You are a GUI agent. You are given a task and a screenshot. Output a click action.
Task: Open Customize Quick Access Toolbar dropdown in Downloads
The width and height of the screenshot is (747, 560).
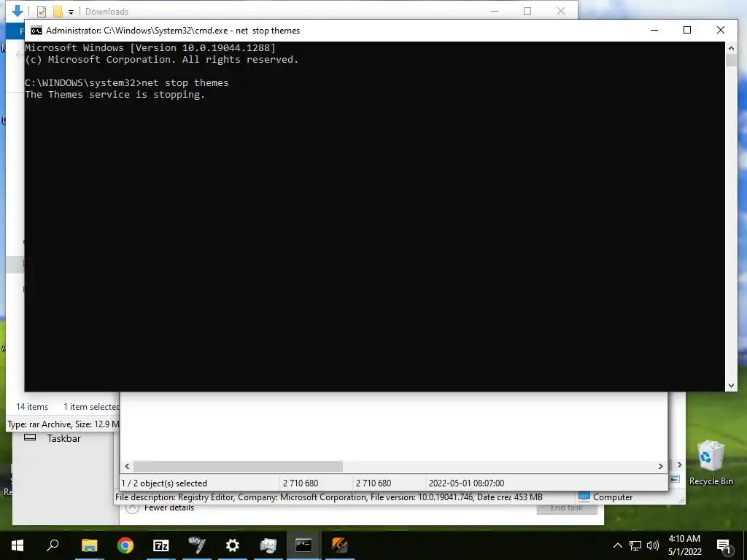[x=71, y=12]
